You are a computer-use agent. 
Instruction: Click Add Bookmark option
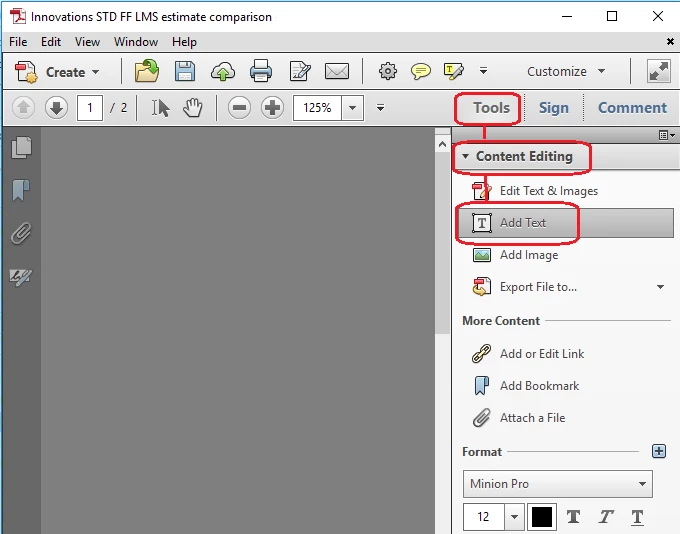[x=525, y=386]
